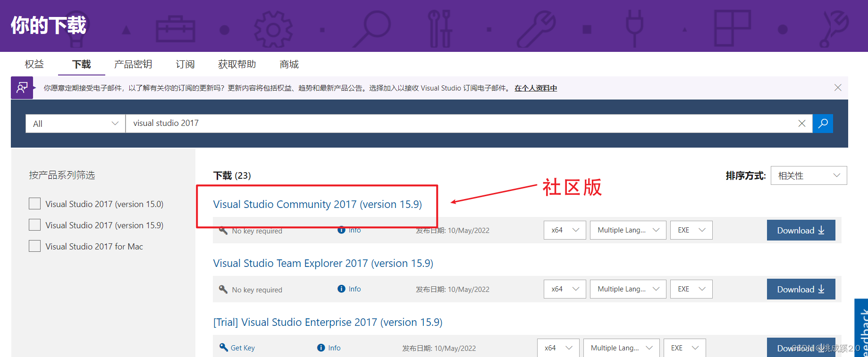This screenshot has width=868, height=357.
Task: Clear the search box text
Action: (x=801, y=124)
